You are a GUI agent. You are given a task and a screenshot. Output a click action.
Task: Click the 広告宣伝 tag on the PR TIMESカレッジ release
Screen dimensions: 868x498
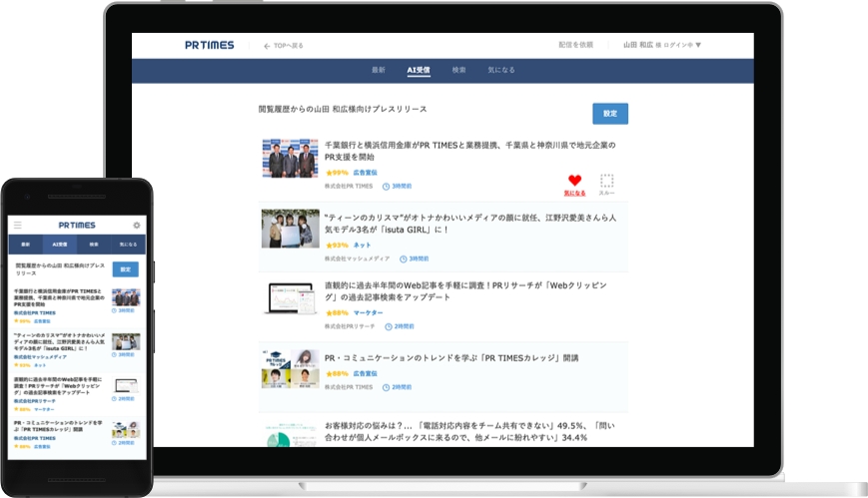[x=365, y=373]
